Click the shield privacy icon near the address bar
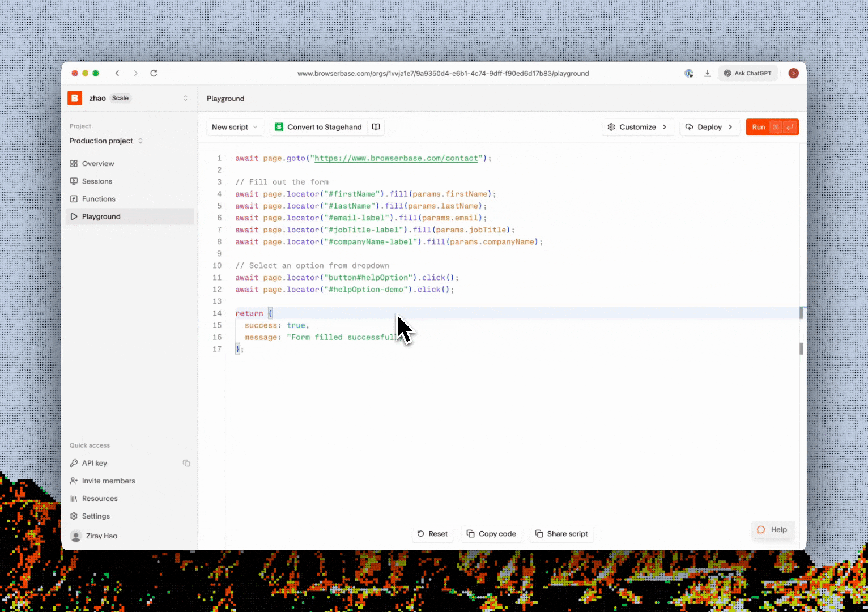 [688, 73]
